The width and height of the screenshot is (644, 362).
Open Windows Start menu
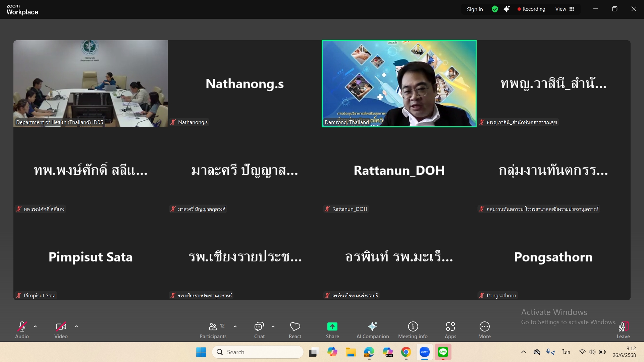201,352
